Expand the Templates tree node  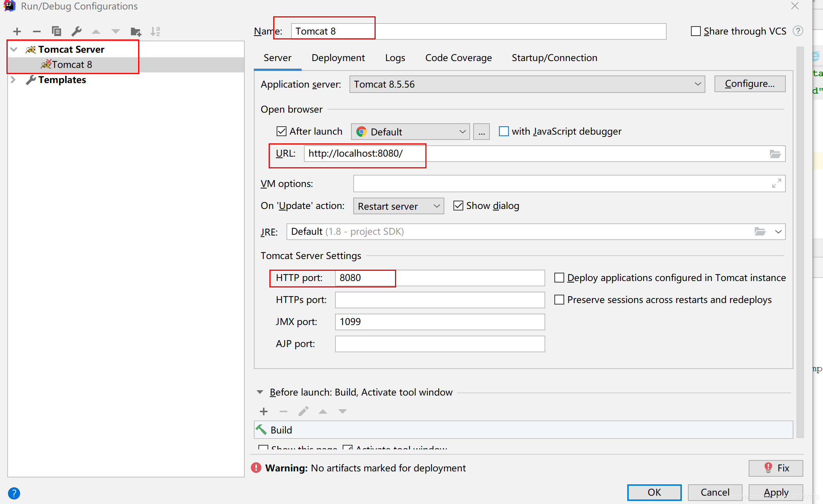pyautogui.click(x=13, y=80)
